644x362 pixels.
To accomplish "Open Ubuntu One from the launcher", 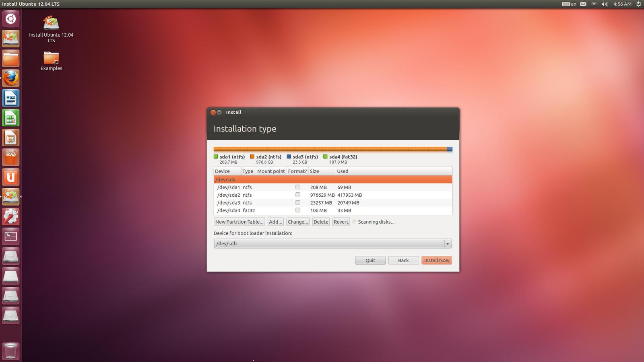I will pos(11,177).
